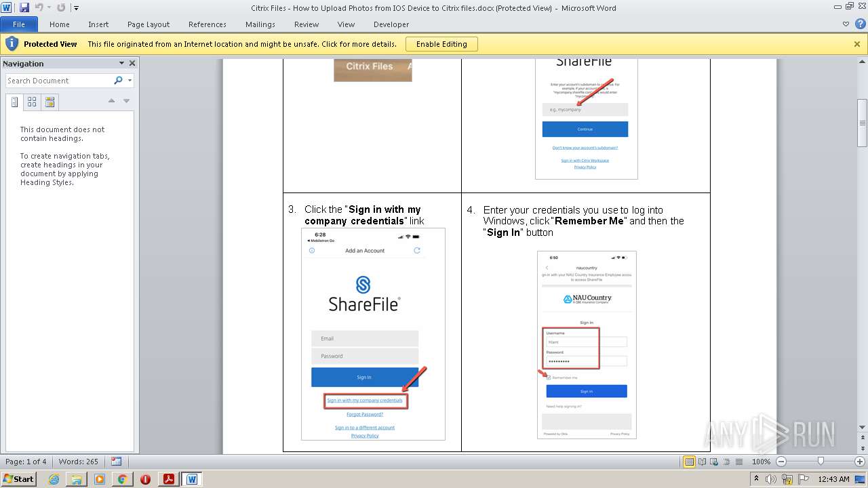Open the Undo history dropdown arrow
The height and width of the screenshot is (488, 868).
pyautogui.click(x=49, y=8)
